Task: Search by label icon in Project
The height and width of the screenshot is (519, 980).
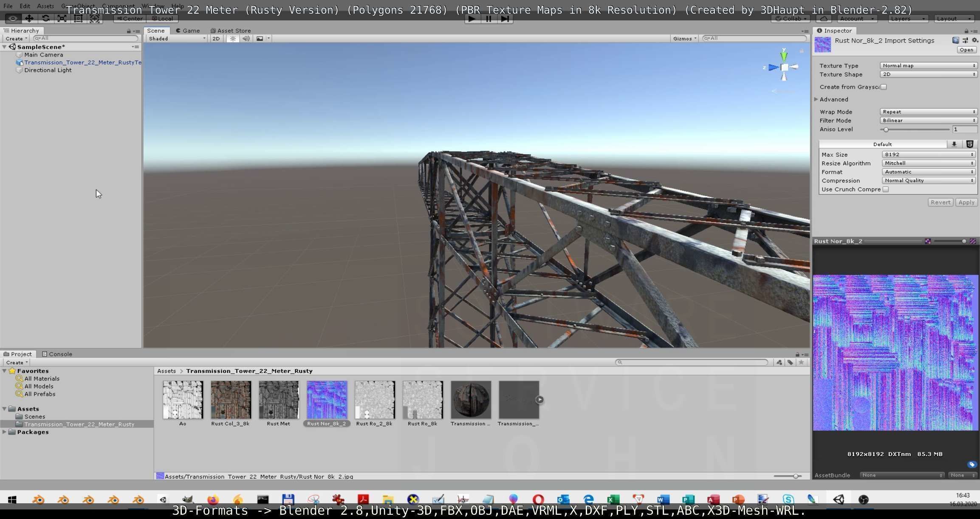Action: pos(790,363)
